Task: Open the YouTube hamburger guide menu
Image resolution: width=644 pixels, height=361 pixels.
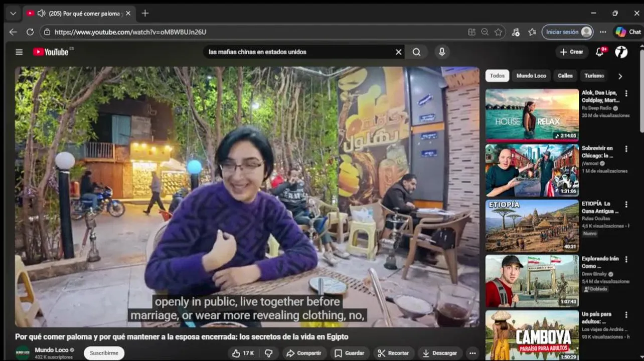Action: [19, 52]
